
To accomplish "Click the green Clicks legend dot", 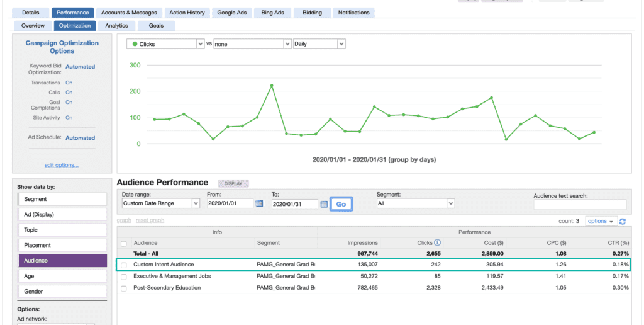I will (135, 44).
